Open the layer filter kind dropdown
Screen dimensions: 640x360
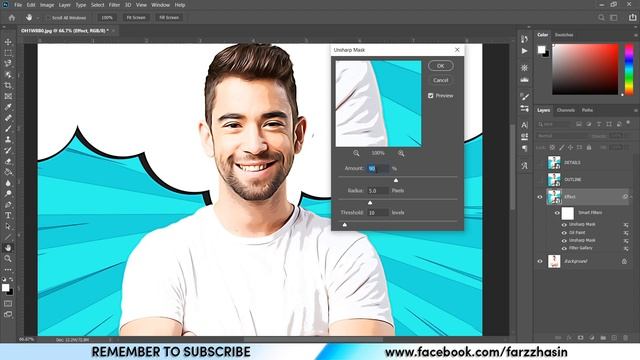tap(554, 124)
